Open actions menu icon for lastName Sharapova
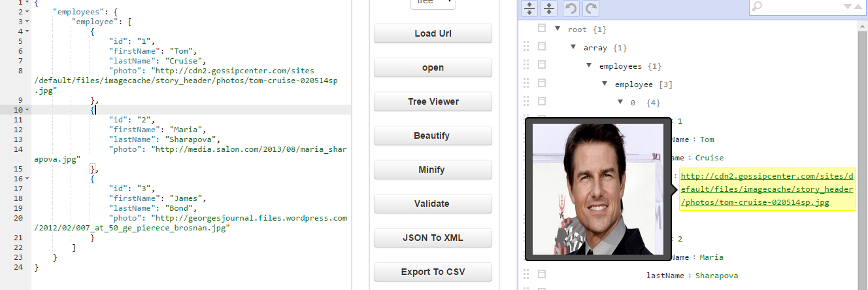This screenshot has height=290, width=868. point(541,275)
